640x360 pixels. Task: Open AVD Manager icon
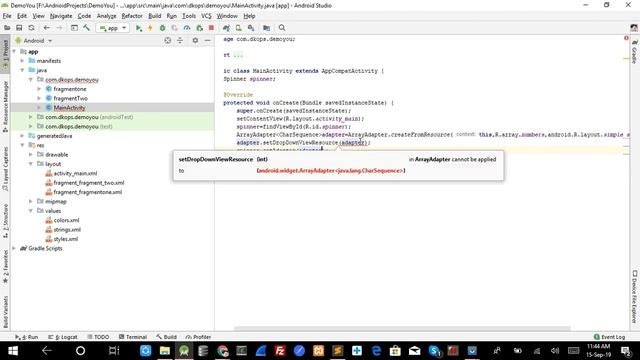tap(238, 28)
